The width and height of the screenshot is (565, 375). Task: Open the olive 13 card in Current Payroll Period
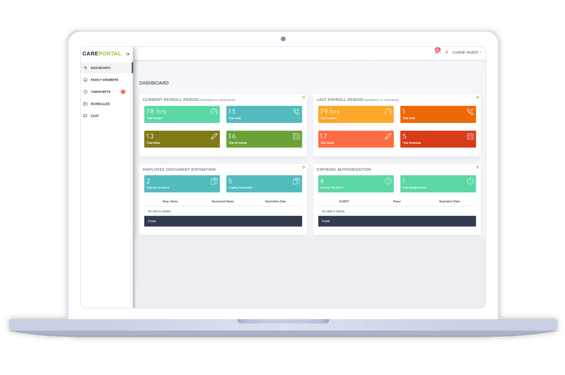click(x=182, y=139)
